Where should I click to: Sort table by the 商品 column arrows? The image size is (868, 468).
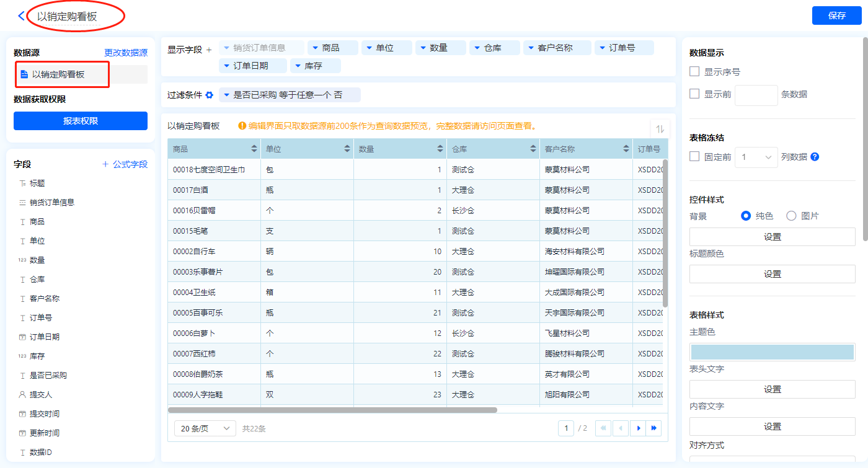(254, 149)
